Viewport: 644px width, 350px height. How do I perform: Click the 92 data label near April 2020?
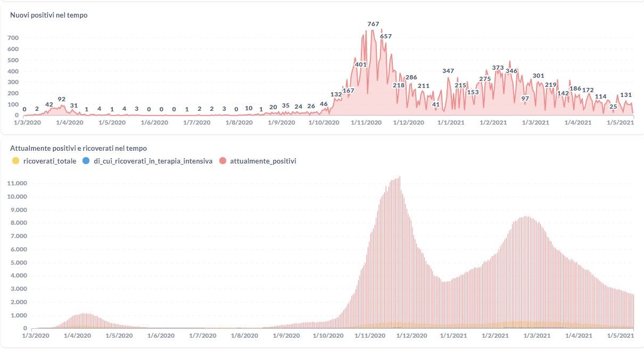coord(62,99)
